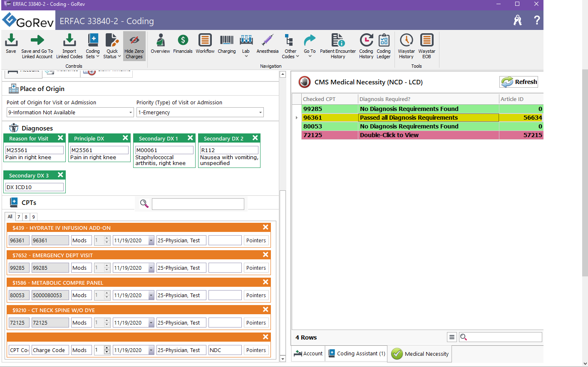Click the NDC field on new row
Image resolution: width=588 pixels, height=367 pixels.
[225, 350]
